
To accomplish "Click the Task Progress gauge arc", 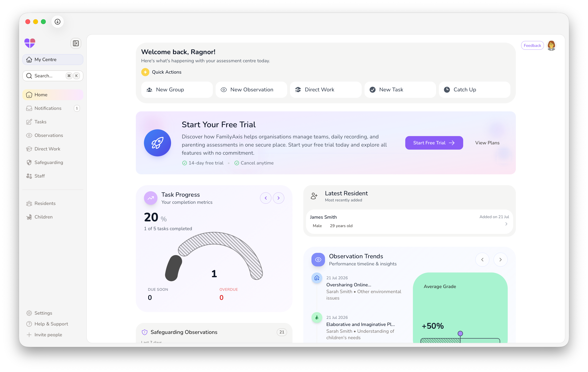I will 214,256.
